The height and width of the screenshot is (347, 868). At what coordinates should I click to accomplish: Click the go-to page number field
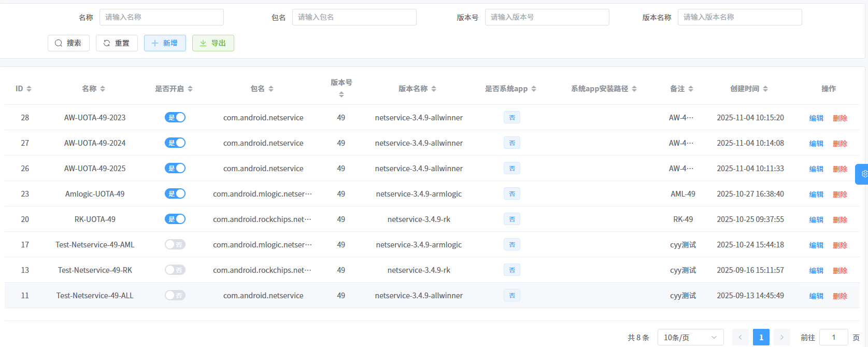coord(834,337)
